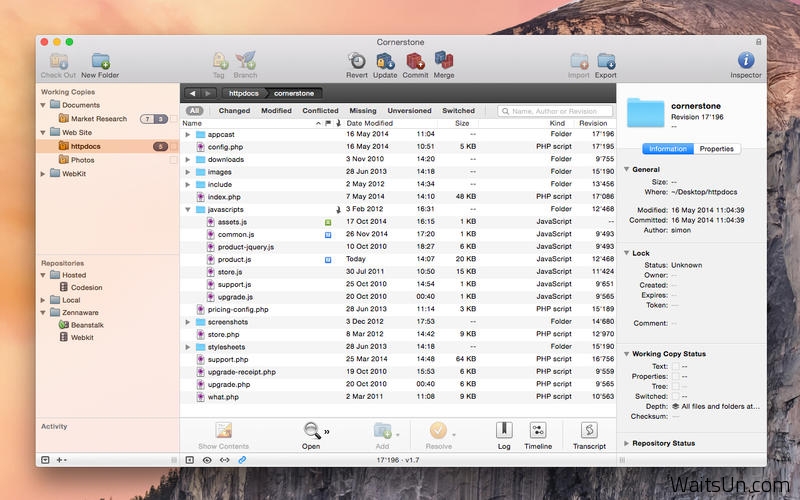Collapse the Documents group in sidebar
The image size is (800, 500).
pyautogui.click(x=43, y=105)
